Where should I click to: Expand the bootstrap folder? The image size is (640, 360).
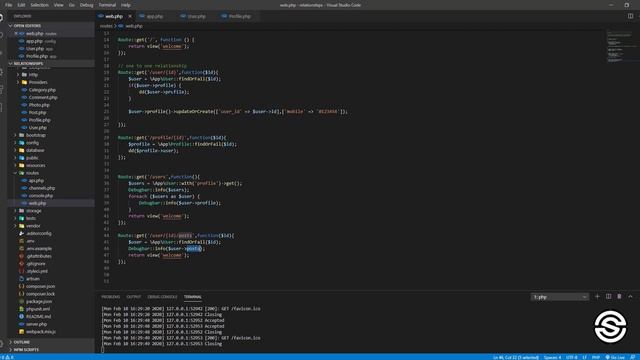click(36, 135)
